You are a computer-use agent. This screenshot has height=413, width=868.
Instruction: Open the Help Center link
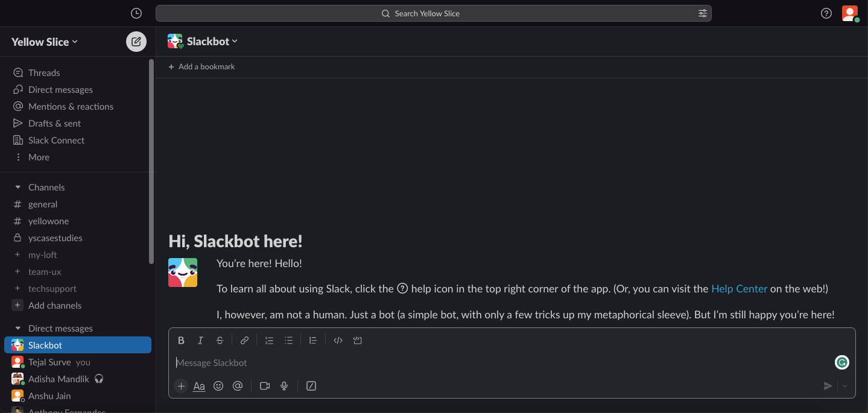click(739, 289)
